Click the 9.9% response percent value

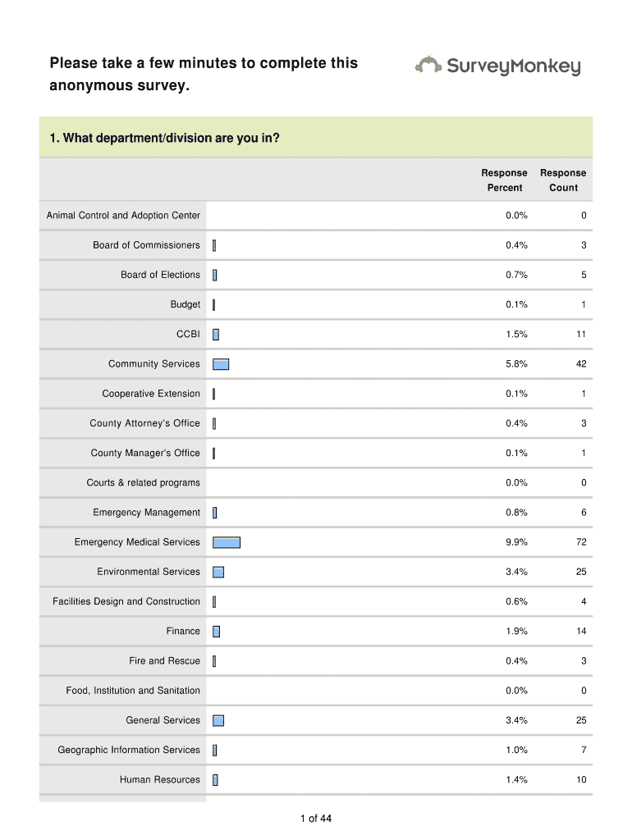[x=516, y=542]
